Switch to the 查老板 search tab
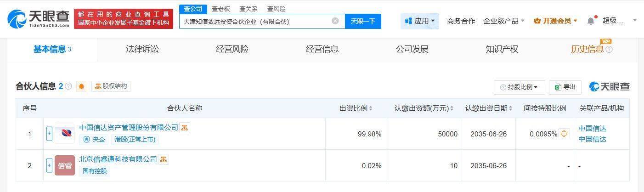 click(x=221, y=9)
